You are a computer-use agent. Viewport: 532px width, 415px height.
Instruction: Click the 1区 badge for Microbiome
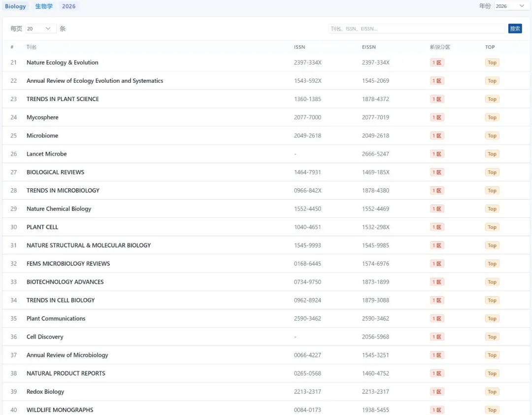click(437, 136)
